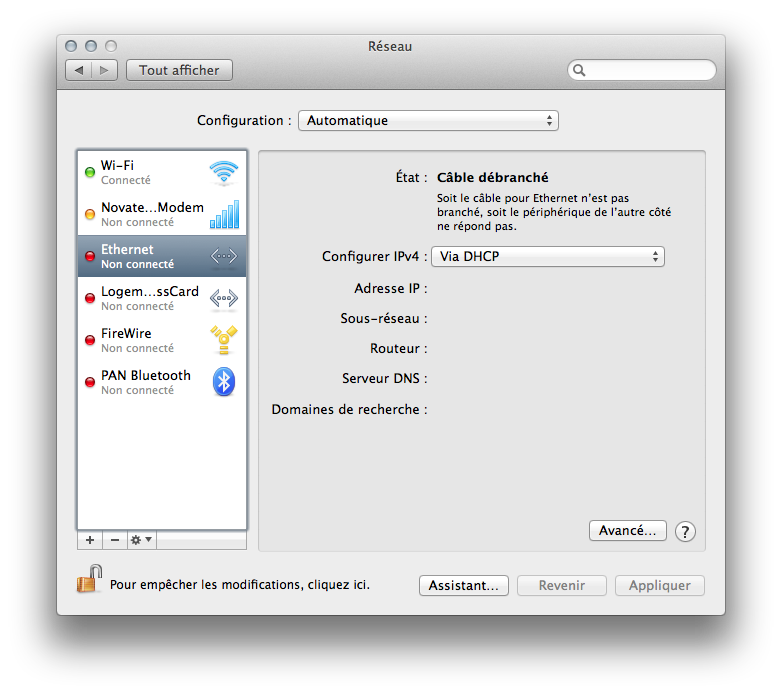Remove selected service with minus button
The width and height of the screenshot is (782, 694).
[x=114, y=540]
